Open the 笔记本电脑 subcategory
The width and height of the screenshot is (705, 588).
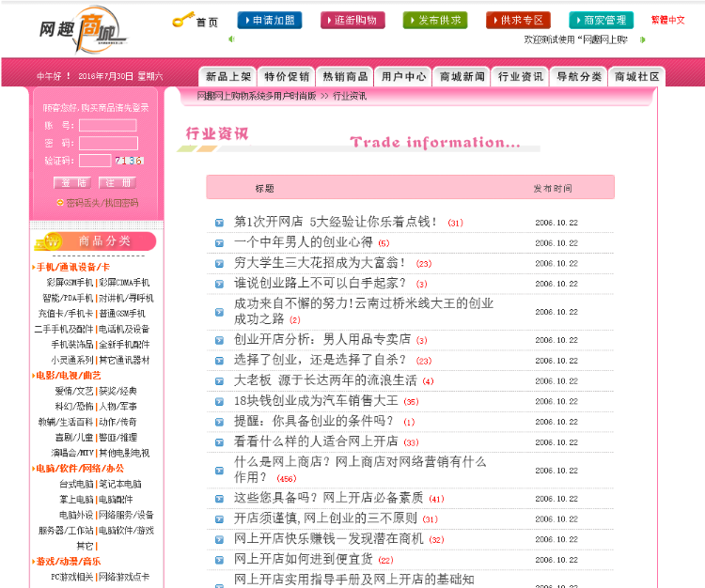point(120,485)
